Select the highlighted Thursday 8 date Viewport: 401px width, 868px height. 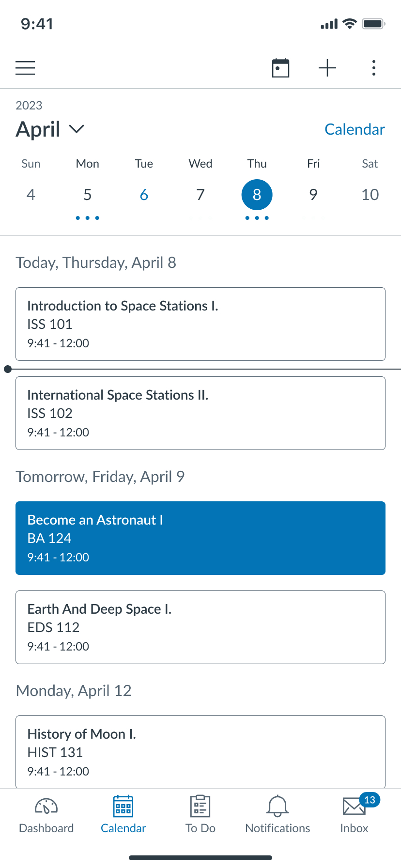pyautogui.click(x=257, y=195)
